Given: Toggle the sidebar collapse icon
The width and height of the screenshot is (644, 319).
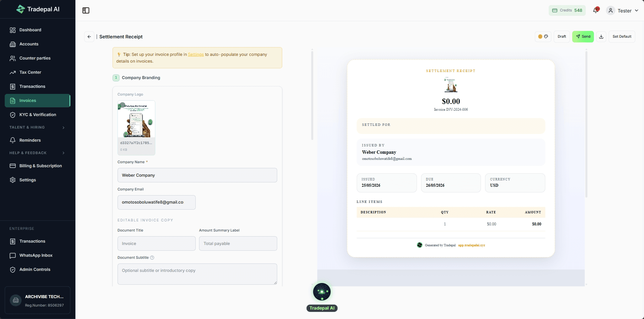Looking at the screenshot, I should [86, 10].
